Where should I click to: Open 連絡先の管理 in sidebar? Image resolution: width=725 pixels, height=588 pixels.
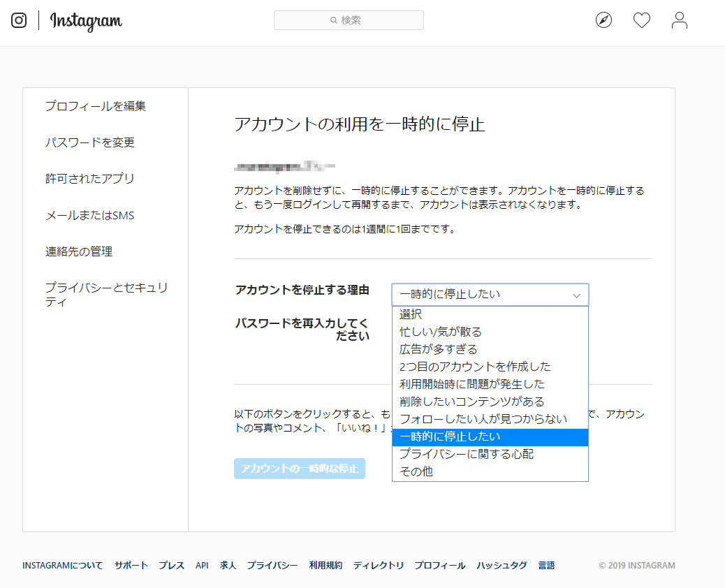pos(79,251)
